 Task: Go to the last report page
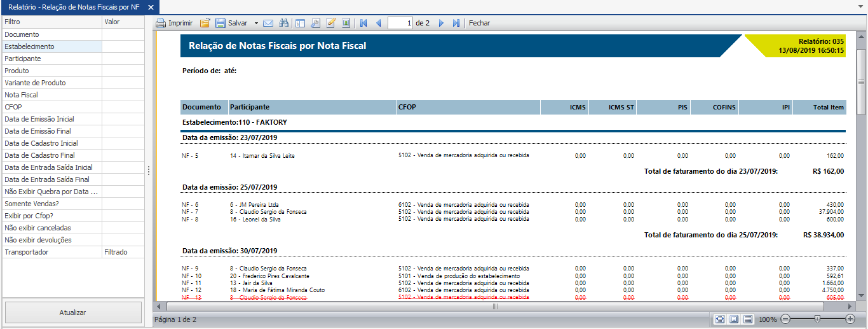456,23
